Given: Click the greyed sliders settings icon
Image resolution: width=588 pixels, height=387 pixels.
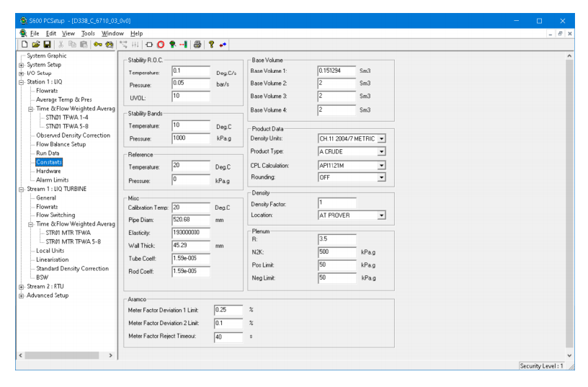Looking at the screenshot, I should click(135, 45).
